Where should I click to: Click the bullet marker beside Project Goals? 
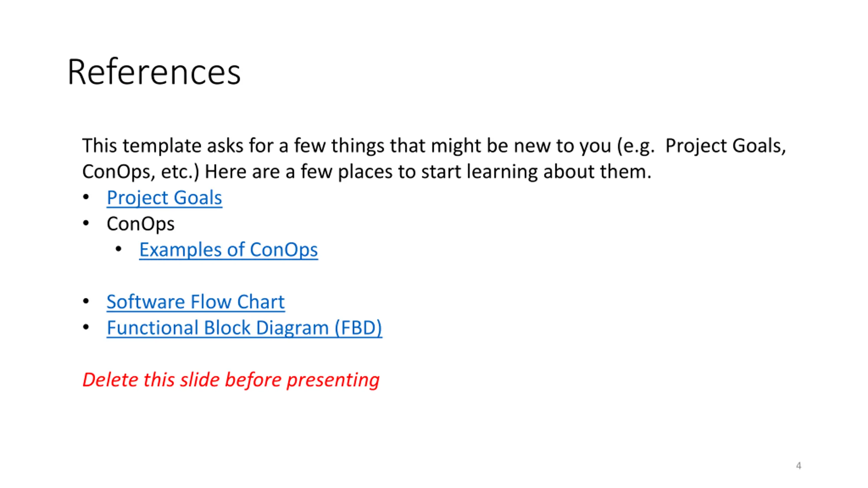tap(86, 197)
